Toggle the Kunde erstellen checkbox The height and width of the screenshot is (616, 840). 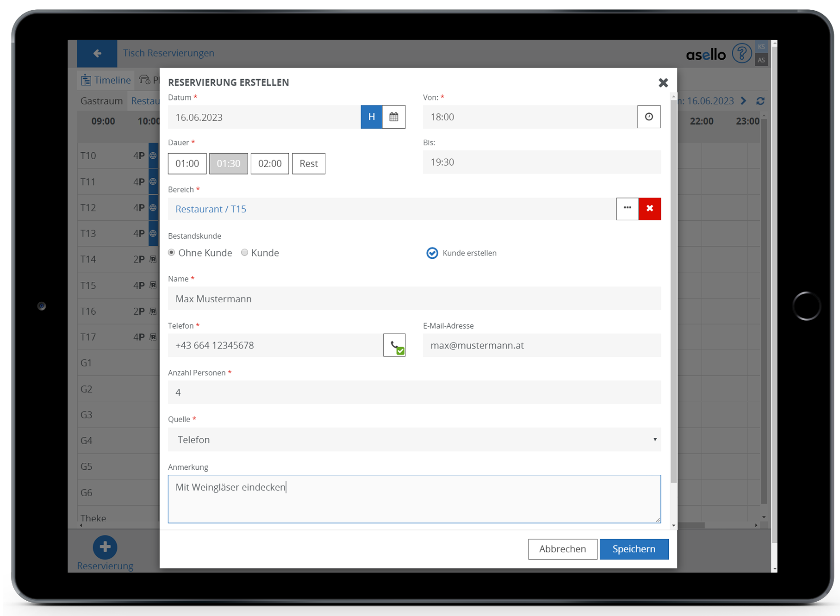pyautogui.click(x=432, y=253)
